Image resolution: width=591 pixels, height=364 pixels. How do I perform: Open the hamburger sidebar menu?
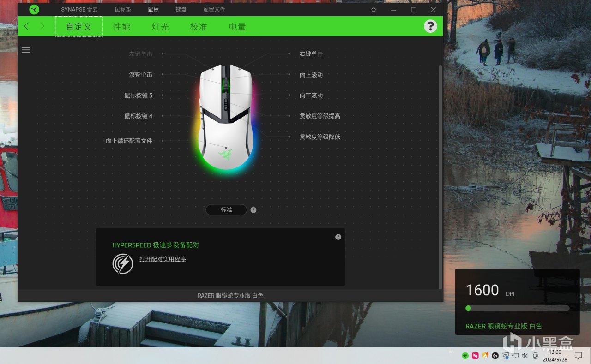26,50
